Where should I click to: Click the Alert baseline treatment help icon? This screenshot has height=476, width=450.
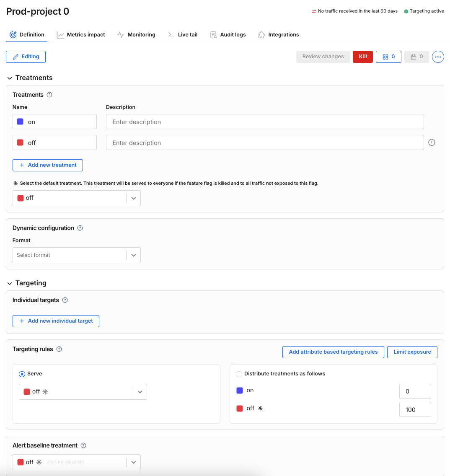pos(83,445)
